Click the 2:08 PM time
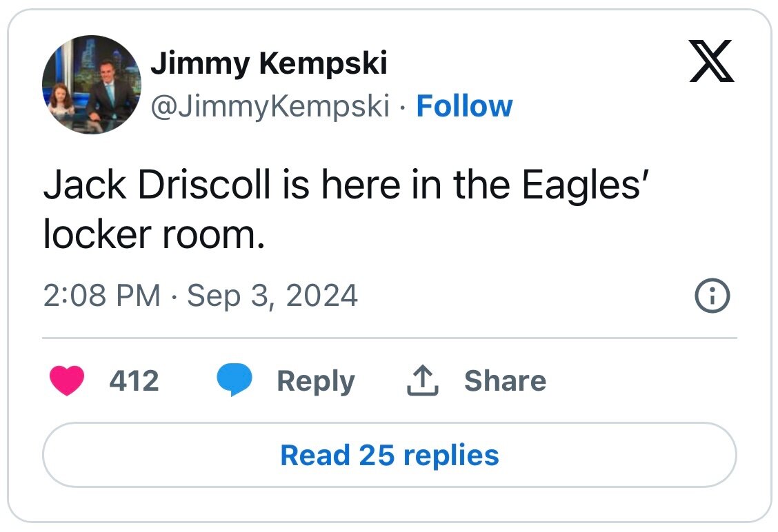Viewport: 778px width, 532px height. pos(101,296)
